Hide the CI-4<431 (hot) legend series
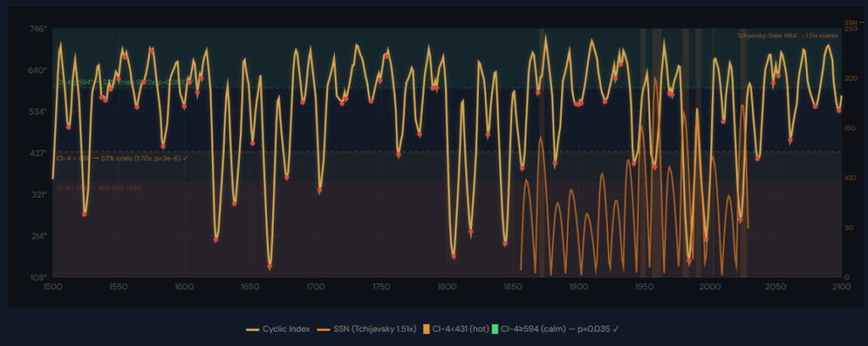Viewport: 868px width, 346px height. click(x=459, y=328)
